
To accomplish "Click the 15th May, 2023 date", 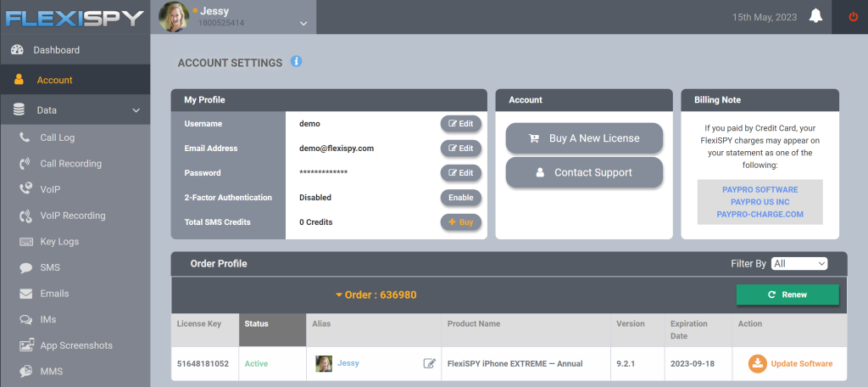I will coord(765,17).
